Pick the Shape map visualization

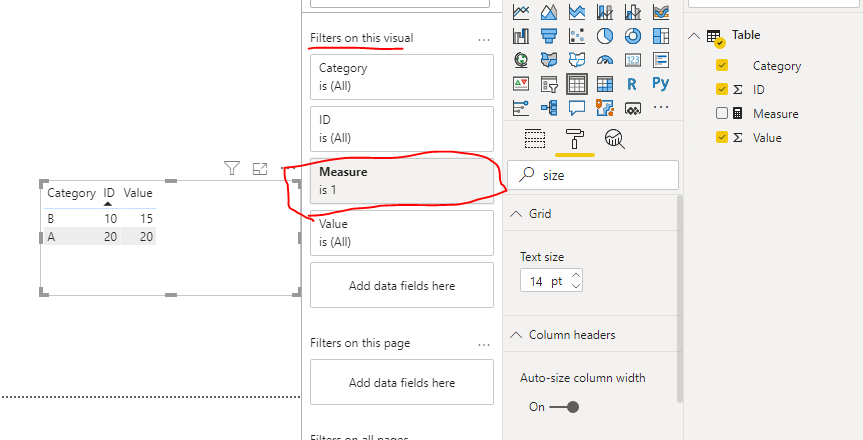(x=577, y=59)
